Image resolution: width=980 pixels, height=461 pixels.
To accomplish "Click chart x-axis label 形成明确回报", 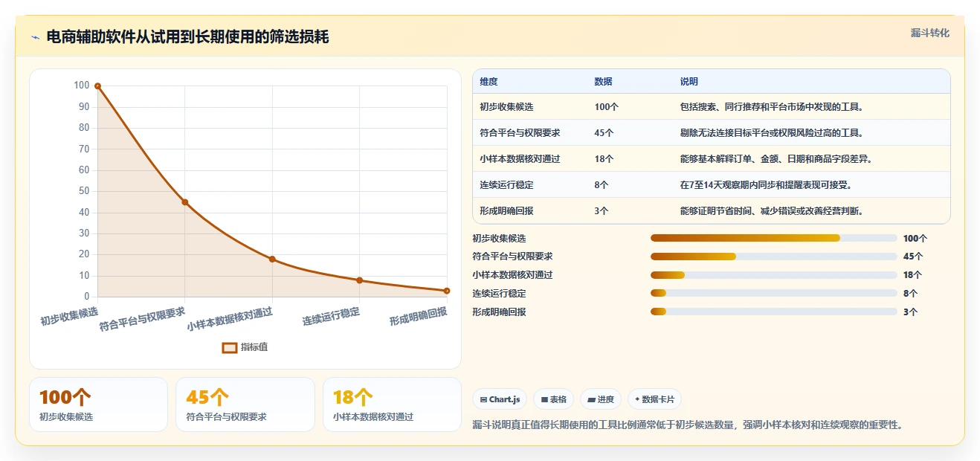I will (419, 317).
